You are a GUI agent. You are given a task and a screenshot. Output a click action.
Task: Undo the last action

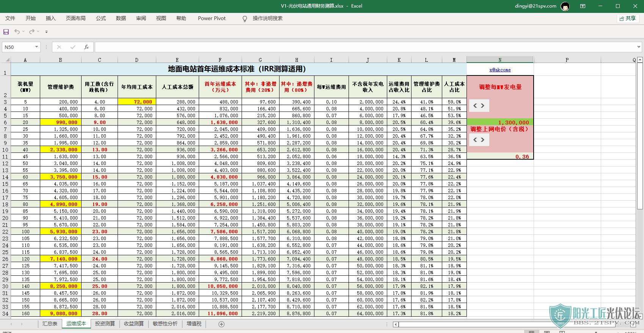point(17,31)
